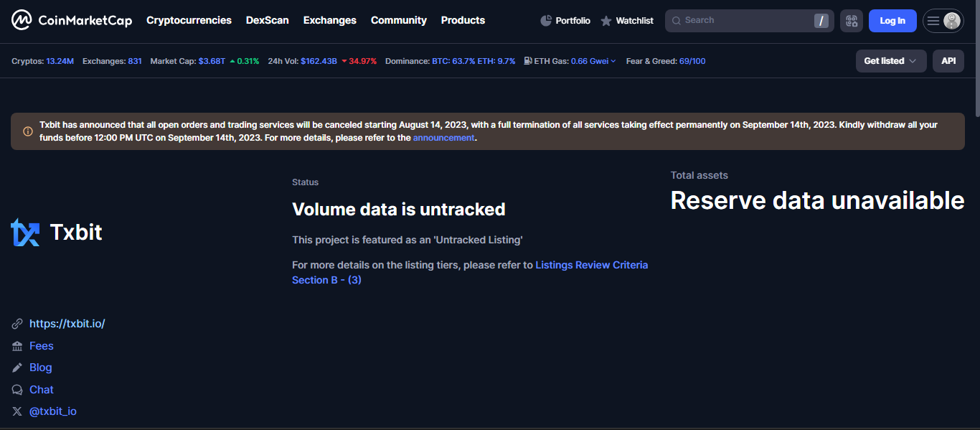The width and height of the screenshot is (980, 430).
Task: Click the 24h Vol $162.43B value
Action: click(319, 61)
